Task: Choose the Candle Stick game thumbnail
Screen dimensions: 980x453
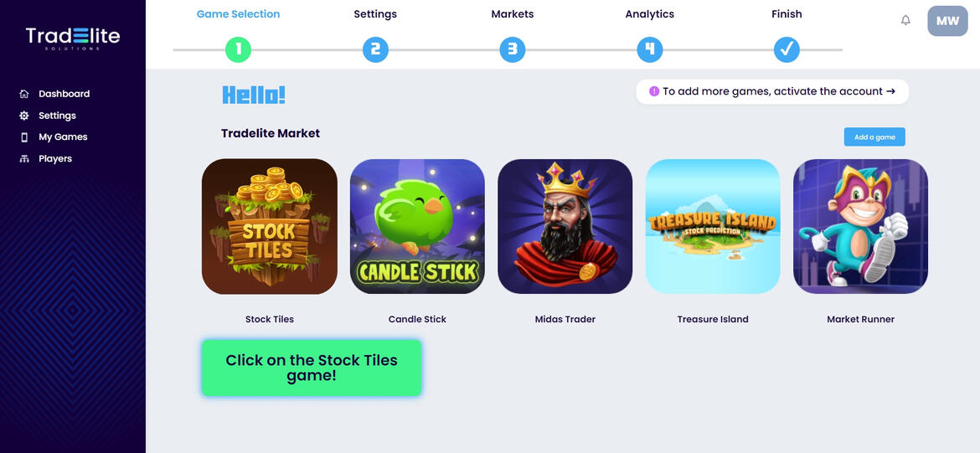Action: [x=417, y=226]
